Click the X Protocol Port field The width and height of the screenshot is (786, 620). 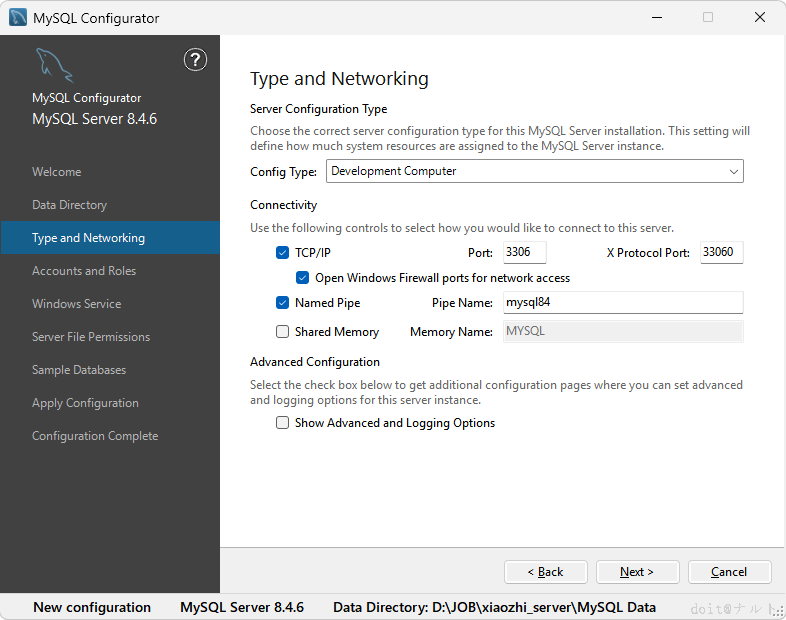pos(721,253)
